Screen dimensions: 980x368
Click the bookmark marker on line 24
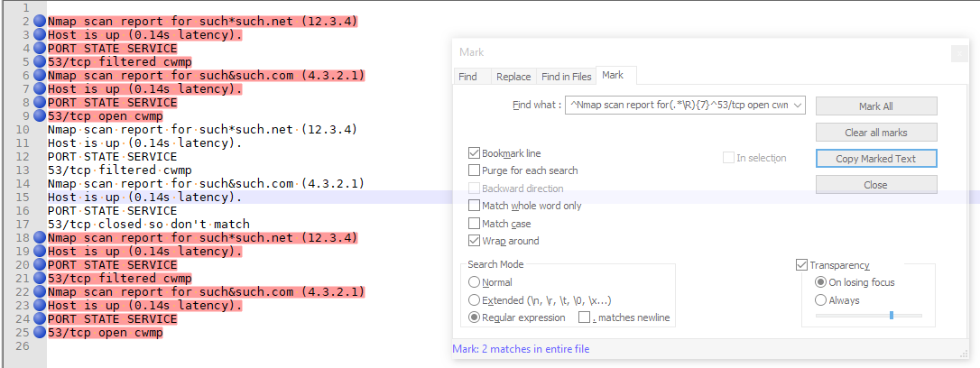click(40, 319)
